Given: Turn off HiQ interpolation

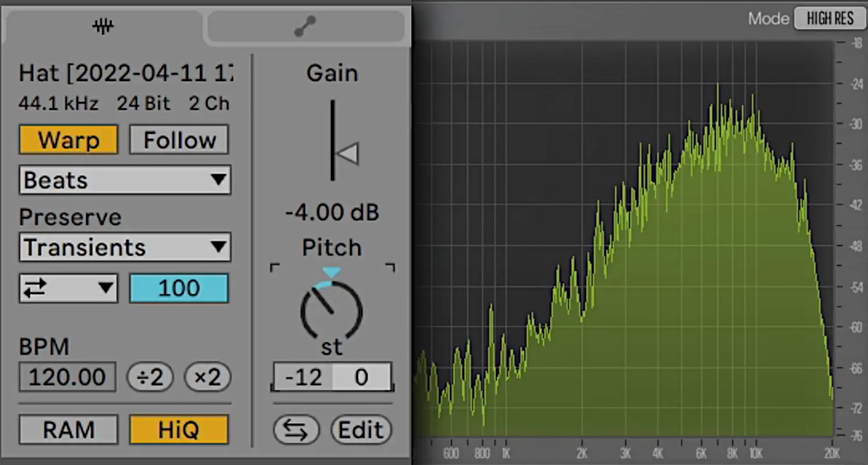Looking at the screenshot, I should pyautogui.click(x=178, y=430).
